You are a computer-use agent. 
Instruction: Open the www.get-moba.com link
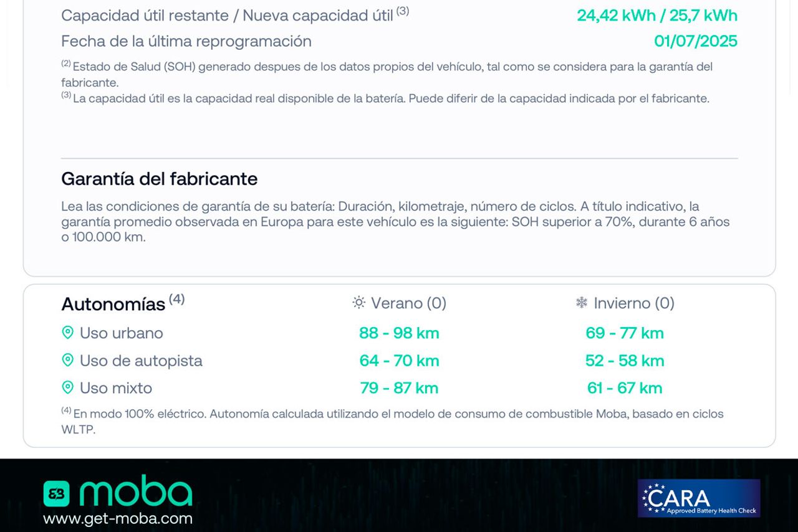click(118, 518)
